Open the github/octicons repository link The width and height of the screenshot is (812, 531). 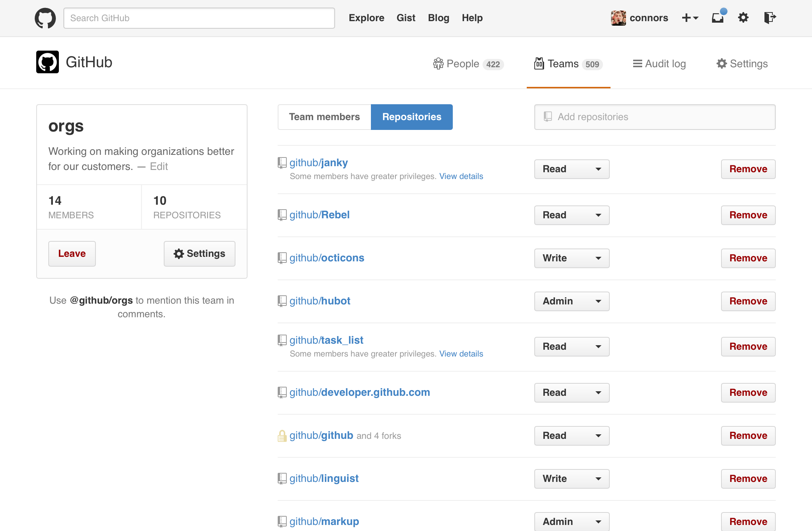pos(327,258)
